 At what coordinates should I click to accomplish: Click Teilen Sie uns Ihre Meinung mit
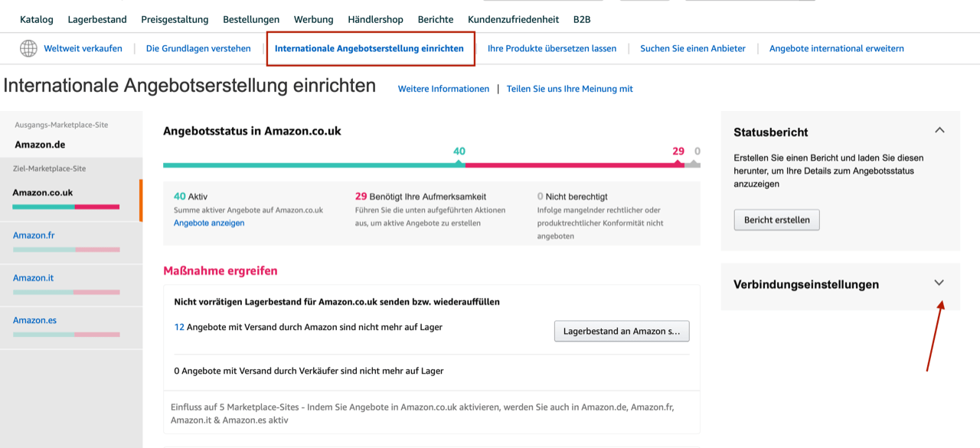coord(570,89)
